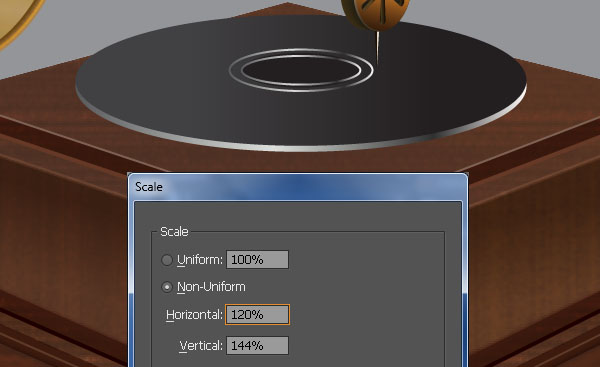Click the Uniform 100% percentage field
Screen dimensions: 600x367
(x=257, y=260)
